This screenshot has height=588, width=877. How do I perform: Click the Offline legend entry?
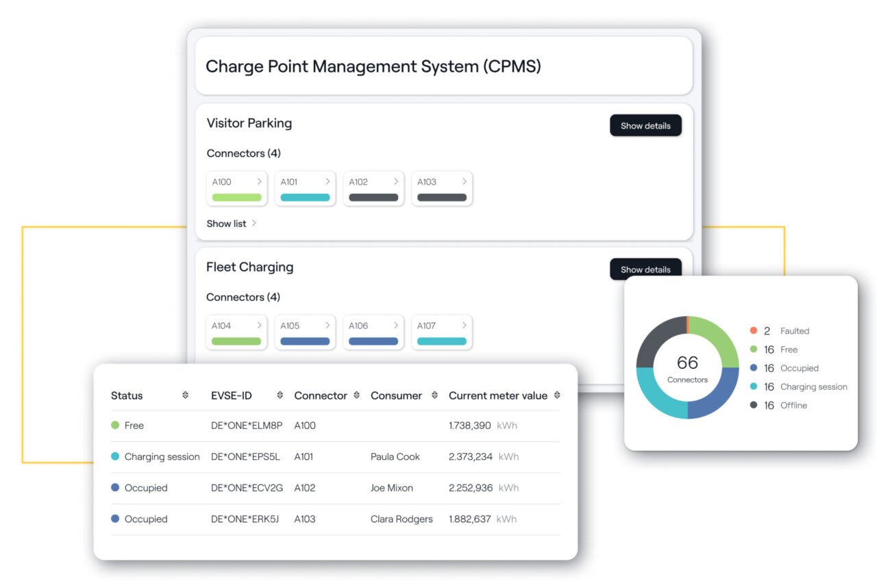click(793, 406)
